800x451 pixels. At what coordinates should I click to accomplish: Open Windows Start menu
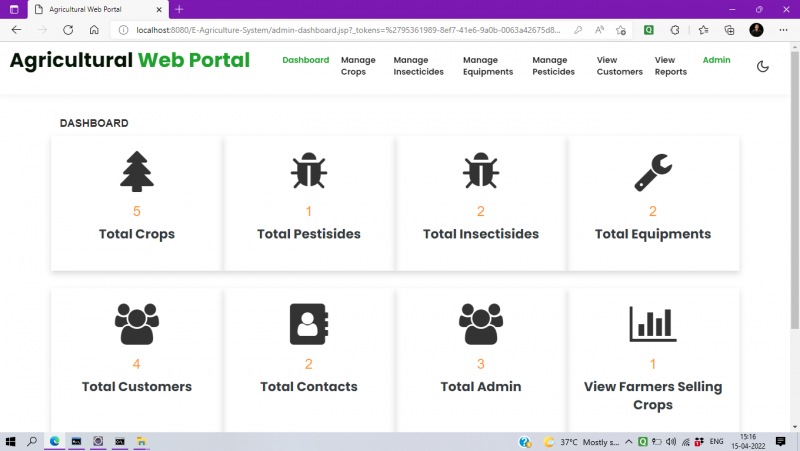pos(10,441)
